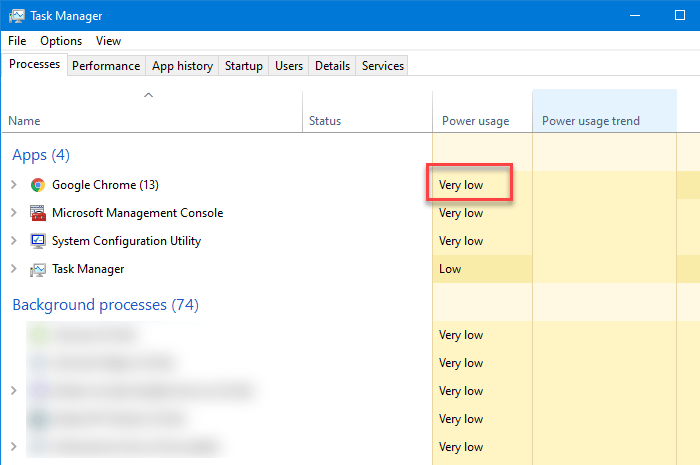Expand the Task Manager process row
The image size is (700, 465).
14,269
